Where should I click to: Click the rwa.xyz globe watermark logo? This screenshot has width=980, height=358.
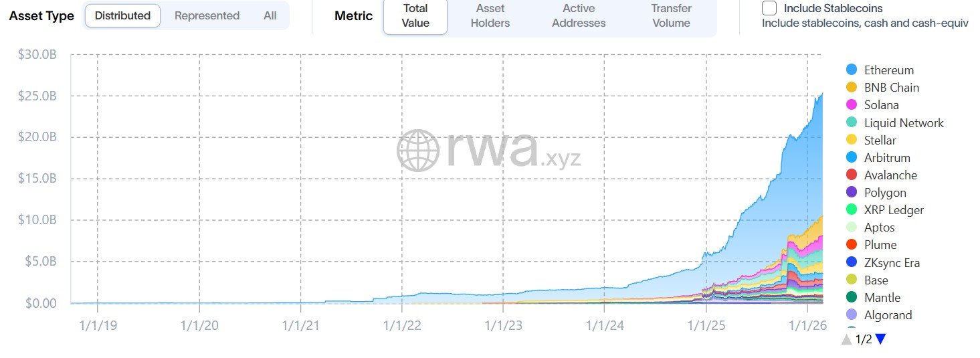418,150
